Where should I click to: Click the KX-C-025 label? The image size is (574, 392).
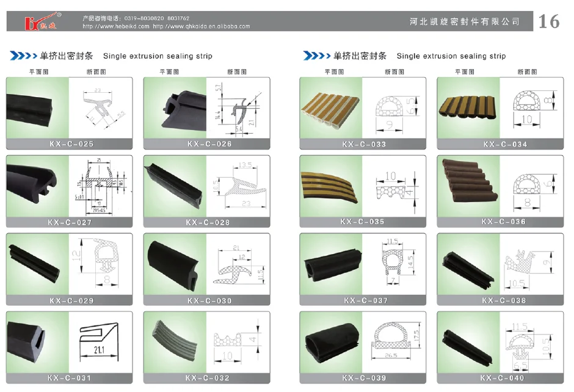tap(72, 144)
